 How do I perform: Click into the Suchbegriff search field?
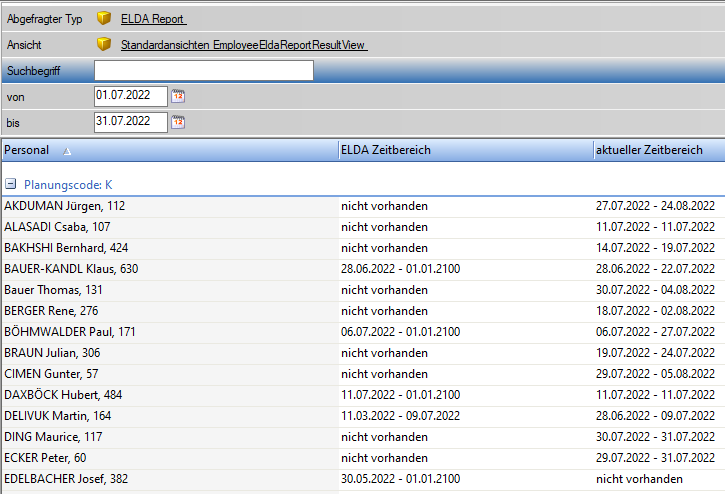pos(203,70)
